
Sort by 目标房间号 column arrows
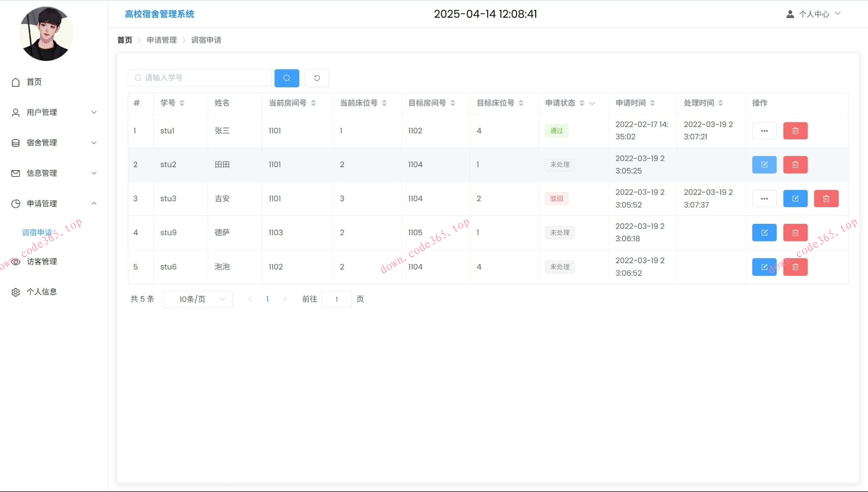coord(453,103)
